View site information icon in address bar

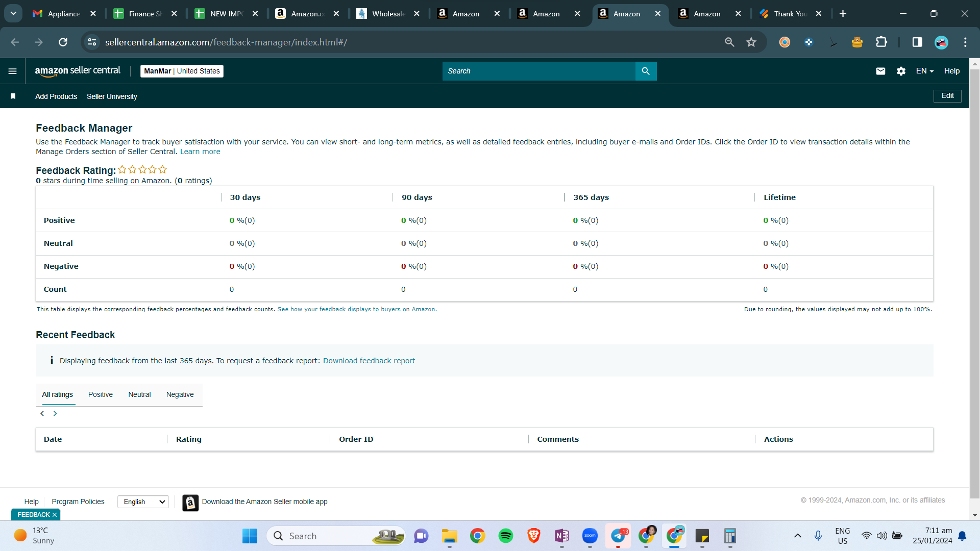tap(92, 42)
